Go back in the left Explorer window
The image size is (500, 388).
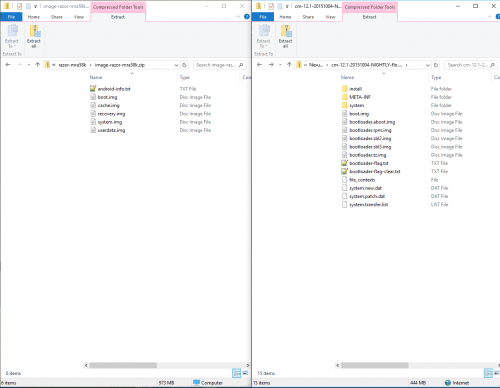pyautogui.click(x=8, y=65)
